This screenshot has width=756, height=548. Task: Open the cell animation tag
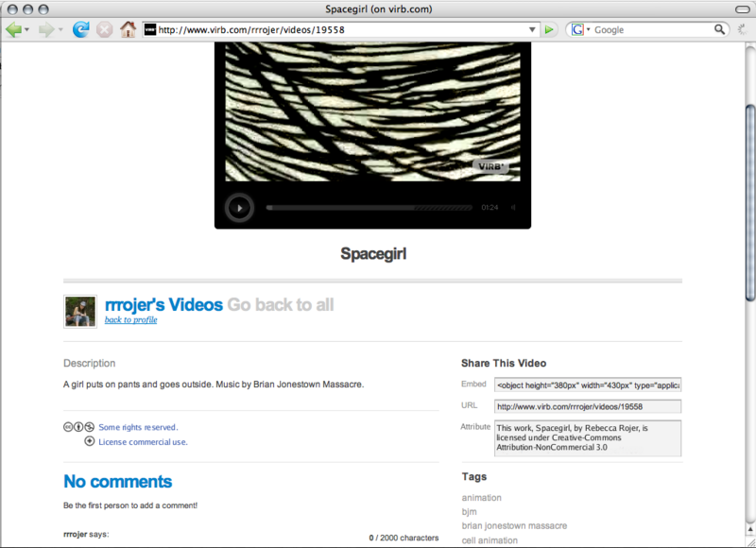click(490, 540)
